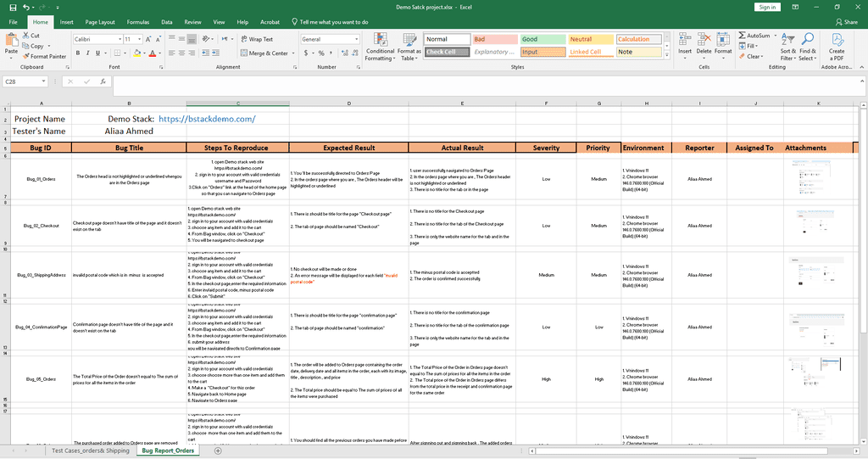The height and width of the screenshot is (459, 868).
Task: Expand the Name Box dropdown arrow
Action: tap(43, 81)
